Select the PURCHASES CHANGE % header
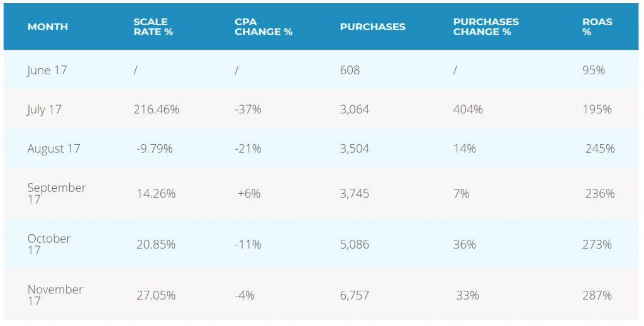This screenshot has height=326, width=644. [486, 26]
